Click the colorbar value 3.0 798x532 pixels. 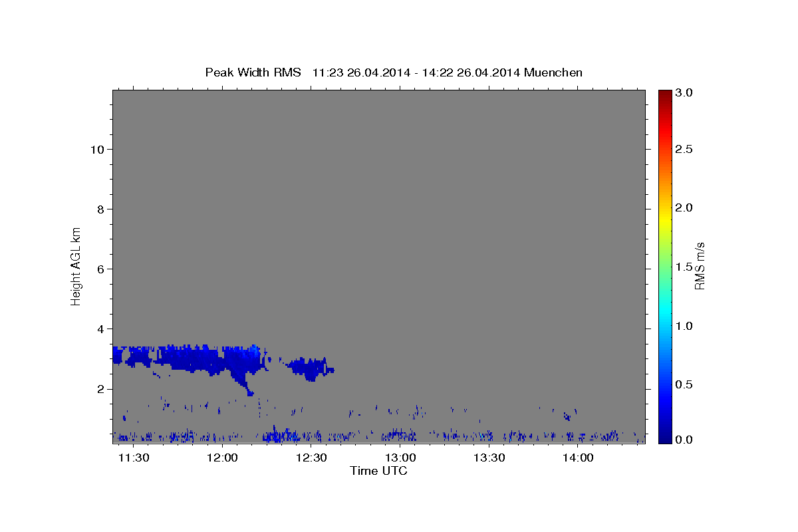click(684, 93)
